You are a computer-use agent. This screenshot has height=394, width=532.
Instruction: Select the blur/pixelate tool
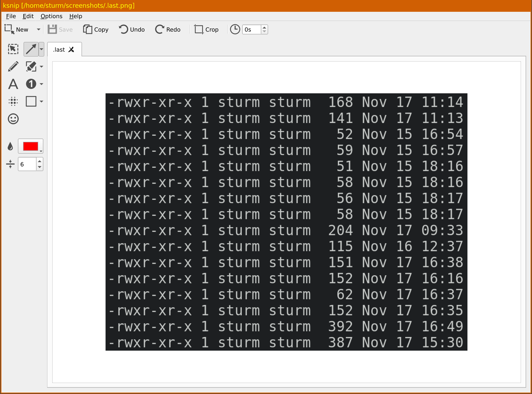tap(13, 101)
